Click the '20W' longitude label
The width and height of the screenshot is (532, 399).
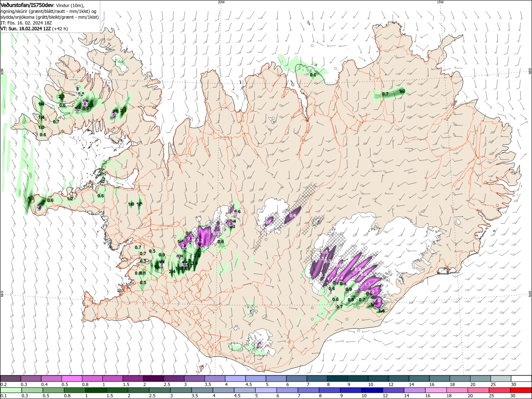221,2
